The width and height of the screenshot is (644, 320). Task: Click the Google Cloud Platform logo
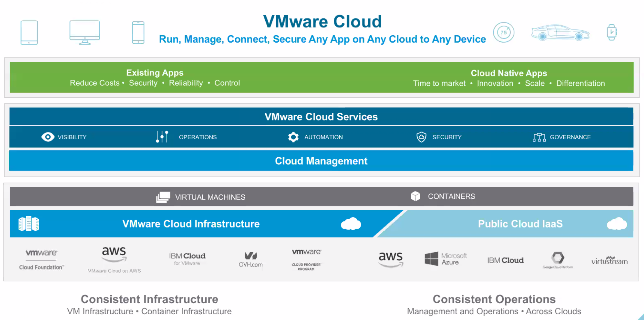(558, 260)
